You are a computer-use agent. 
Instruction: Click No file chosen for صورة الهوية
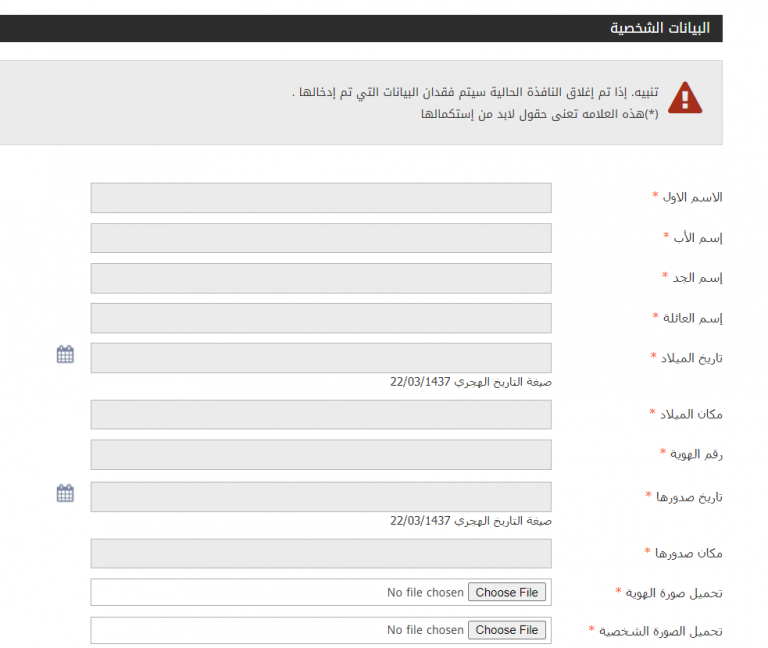point(425,592)
